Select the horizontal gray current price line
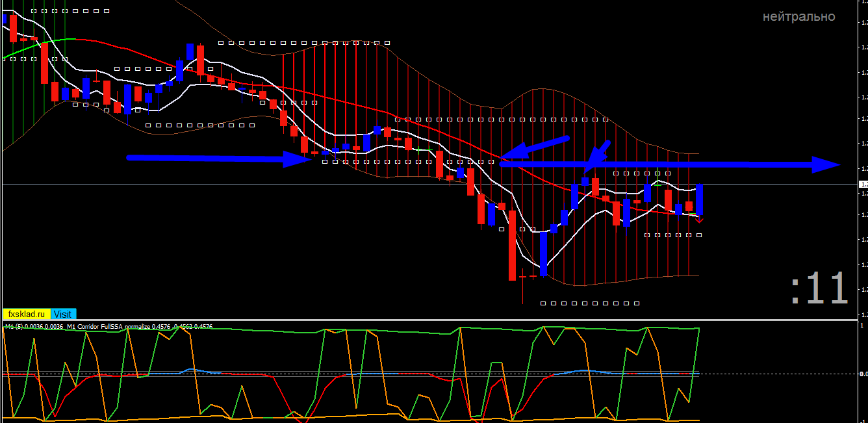 point(429,185)
